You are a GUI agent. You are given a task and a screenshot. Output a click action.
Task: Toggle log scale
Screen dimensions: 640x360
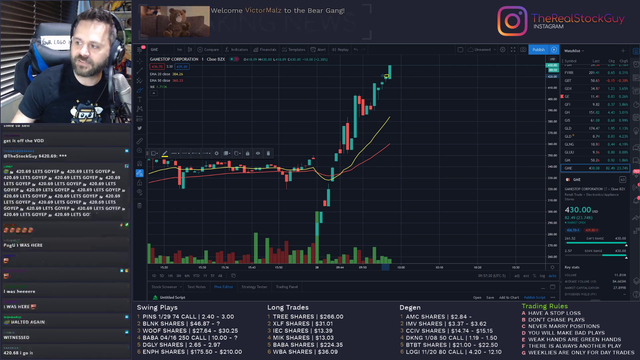542,276
